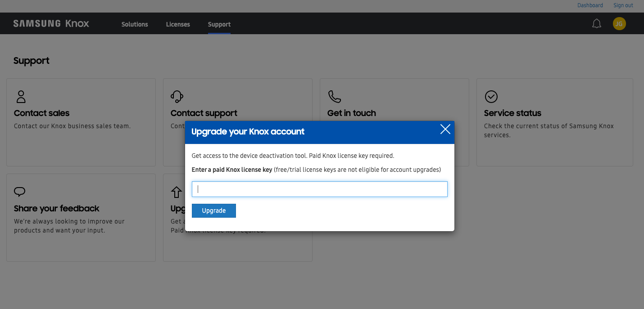Open the Contact sales heading
The width and height of the screenshot is (644, 309).
tap(41, 113)
